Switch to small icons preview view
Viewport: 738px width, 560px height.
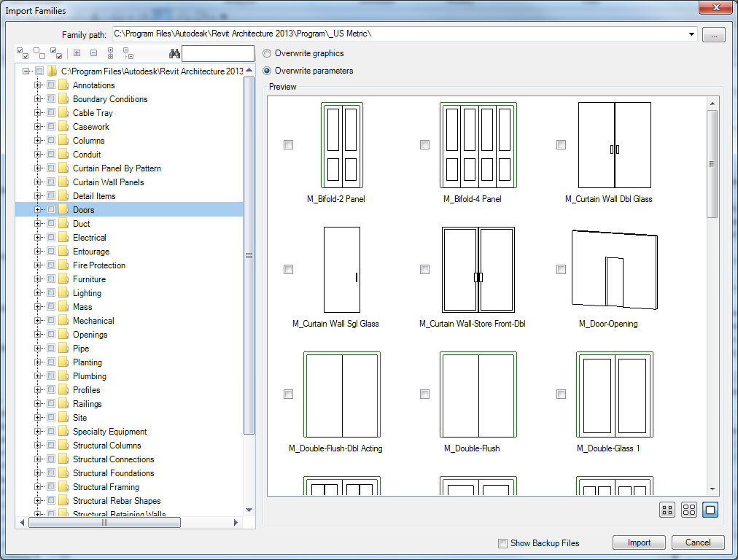click(667, 510)
